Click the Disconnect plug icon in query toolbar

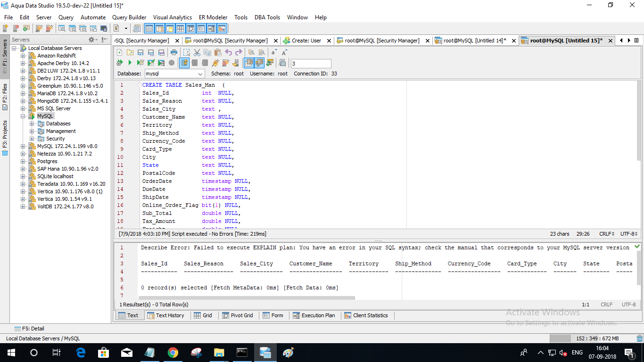[x=226, y=63]
